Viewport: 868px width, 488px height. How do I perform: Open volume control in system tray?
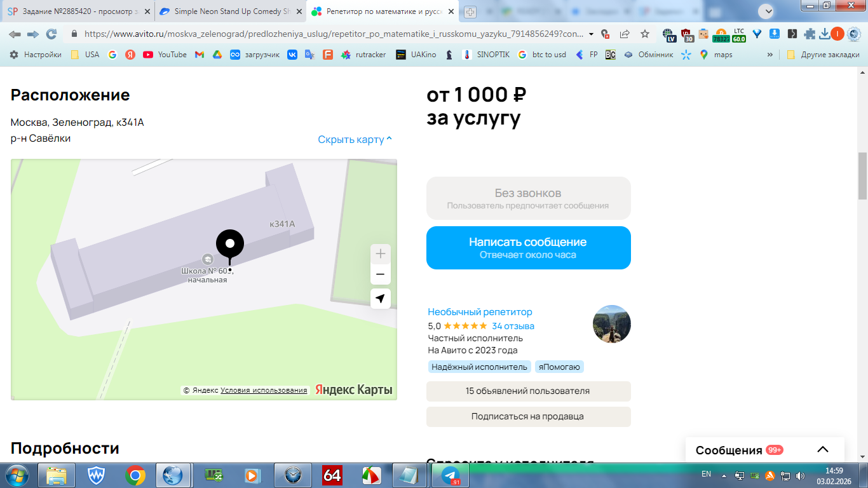[x=800, y=475]
